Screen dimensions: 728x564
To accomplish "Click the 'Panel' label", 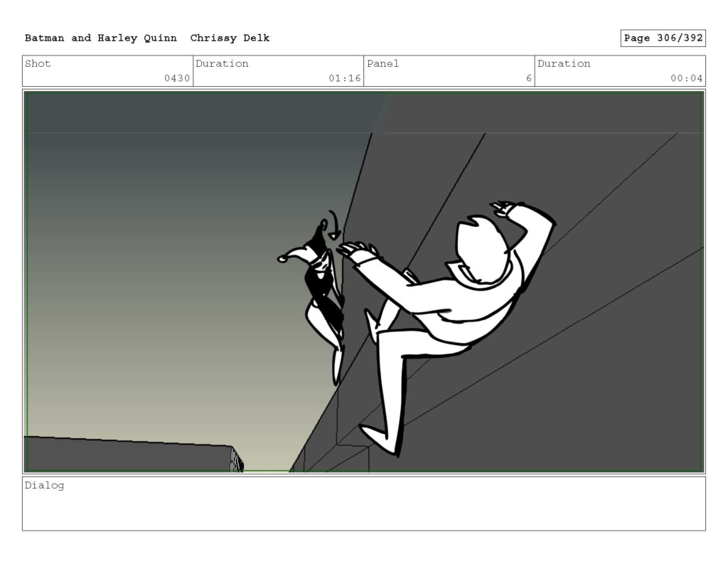I will (x=382, y=63).
